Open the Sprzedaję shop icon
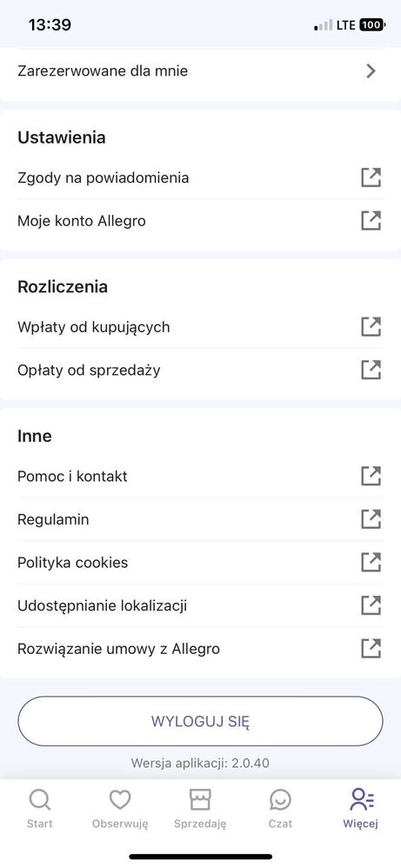 point(200,800)
